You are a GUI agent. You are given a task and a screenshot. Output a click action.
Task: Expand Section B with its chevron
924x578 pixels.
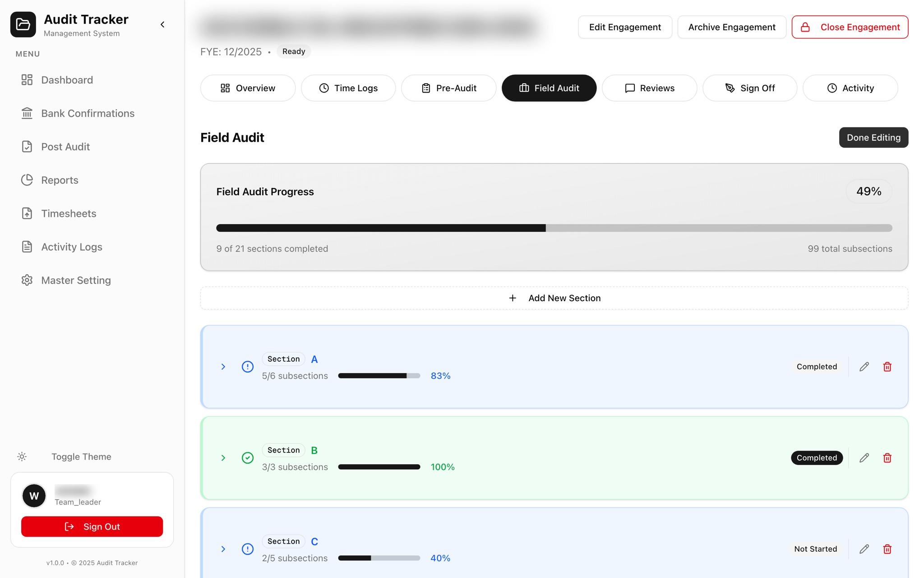point(223,458)
